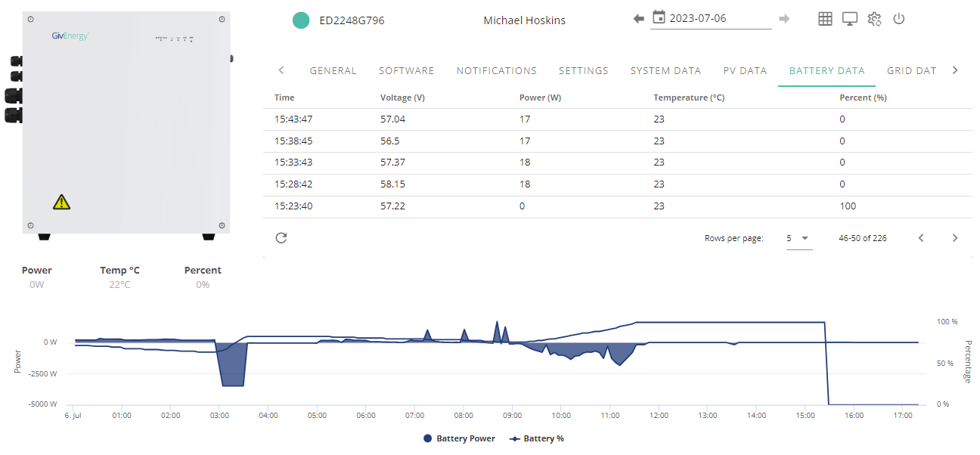Viewport: 980px width, 455px height.
Task: Show earlier tabs with left chevron arrow
Action: 281,70
